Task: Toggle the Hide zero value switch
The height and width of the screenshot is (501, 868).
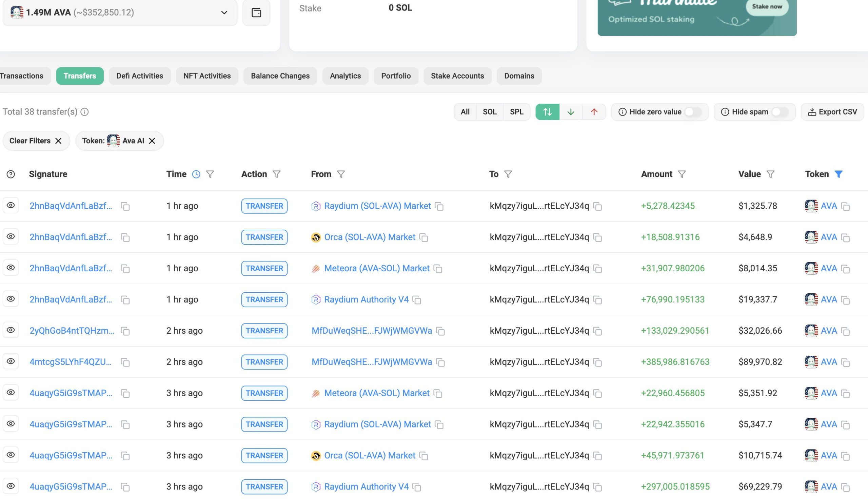Action: click(693, 112)
